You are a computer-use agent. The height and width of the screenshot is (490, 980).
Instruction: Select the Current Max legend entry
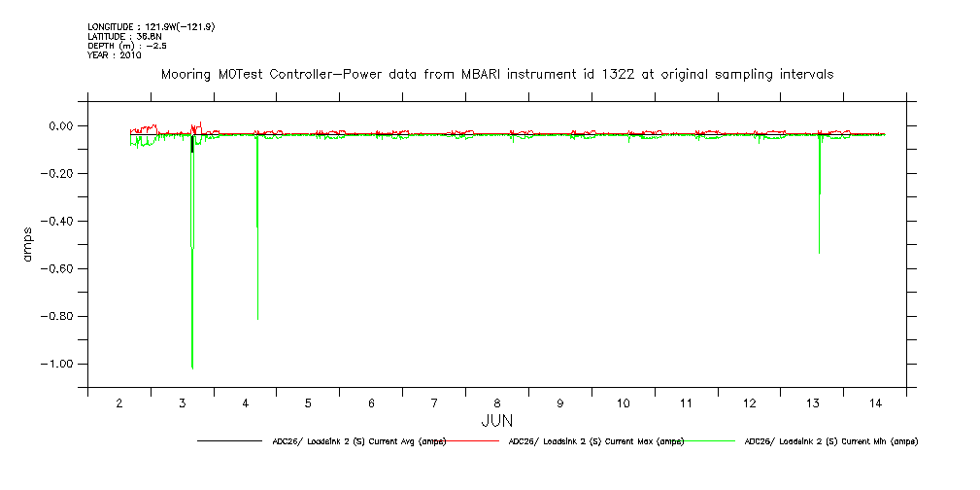(x=596, y=441)
